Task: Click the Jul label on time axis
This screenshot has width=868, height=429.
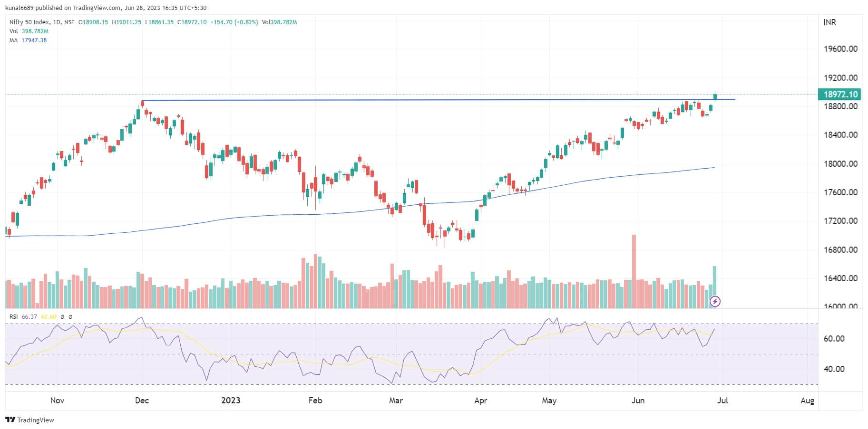Action: click(x=722, y=400)
